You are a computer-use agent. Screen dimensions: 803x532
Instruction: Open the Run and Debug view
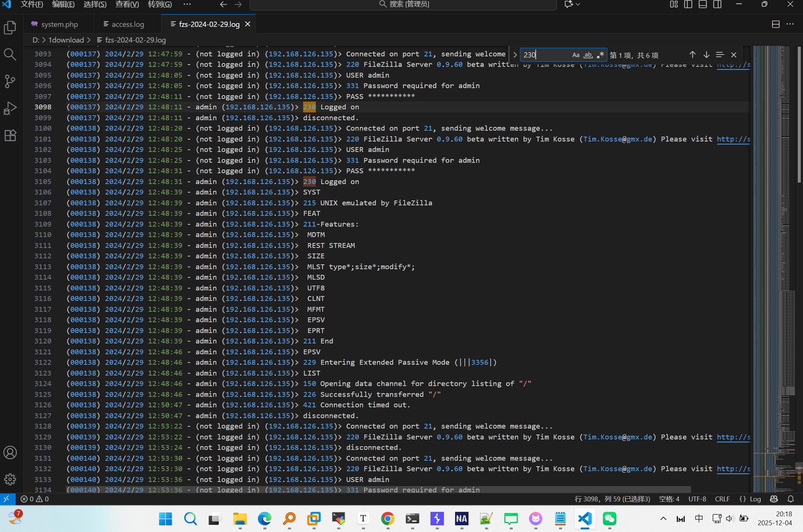click(x=10, y=108)
